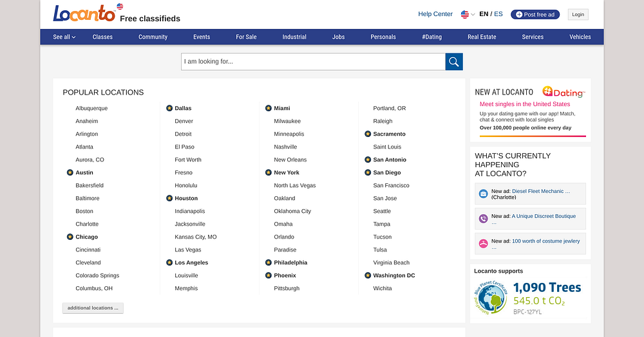This screenshot has width=644, height=337.
Task: Click the Help Center link
Action: pos(435,14)
